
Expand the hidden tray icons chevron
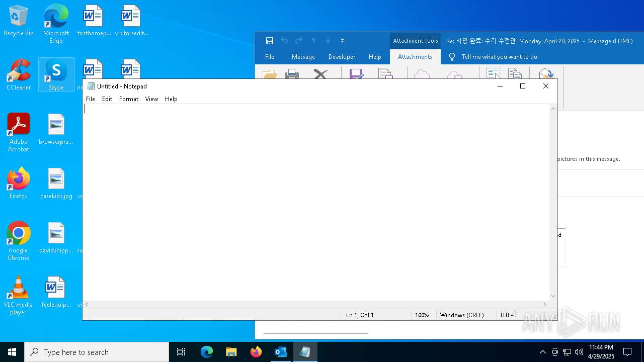[542, 352]
